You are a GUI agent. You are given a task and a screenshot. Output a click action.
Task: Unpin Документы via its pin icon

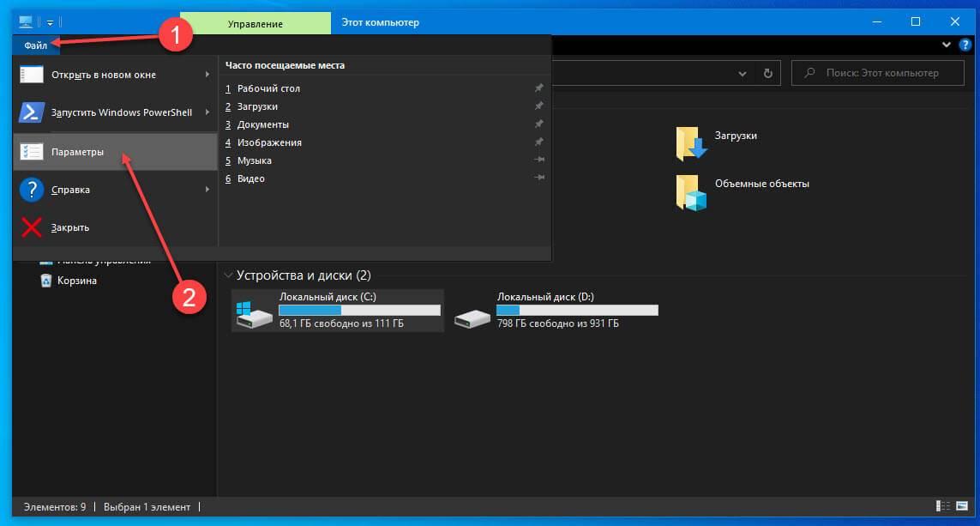[538, 124]
